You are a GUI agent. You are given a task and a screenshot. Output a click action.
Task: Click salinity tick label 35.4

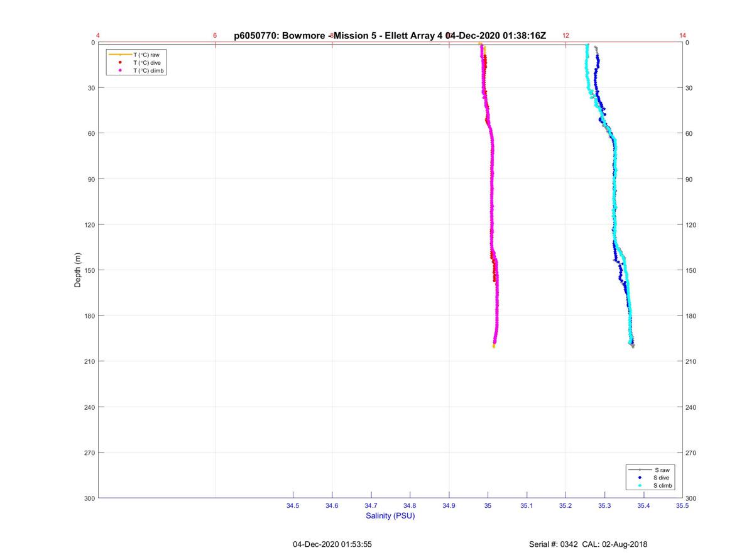(x=643, y=505)
